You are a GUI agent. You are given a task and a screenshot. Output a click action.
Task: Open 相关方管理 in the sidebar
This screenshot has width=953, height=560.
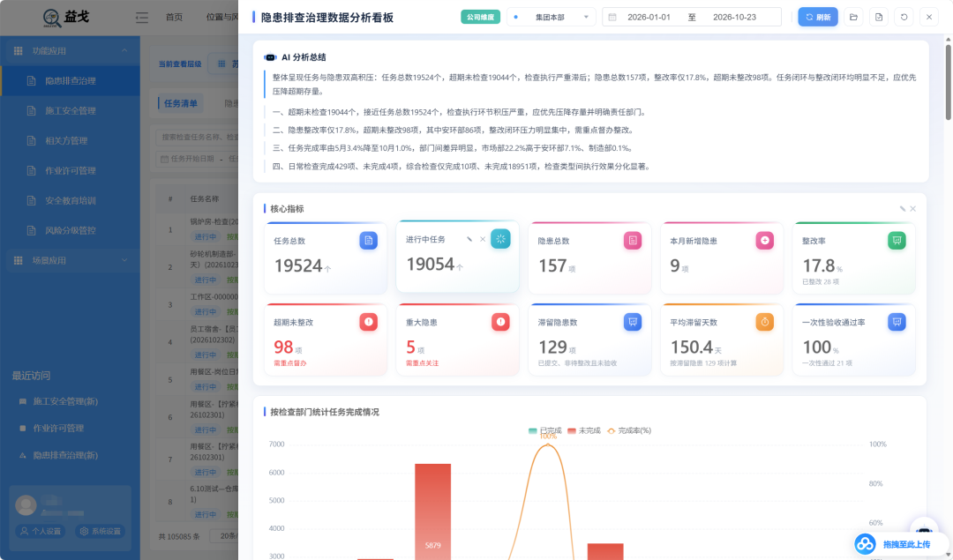[x=70, y=141]
